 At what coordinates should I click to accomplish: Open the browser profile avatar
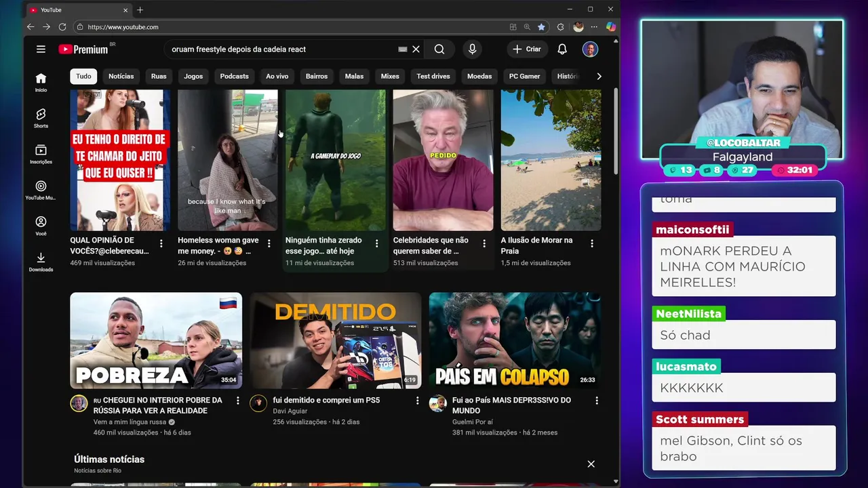coord(578,27)
